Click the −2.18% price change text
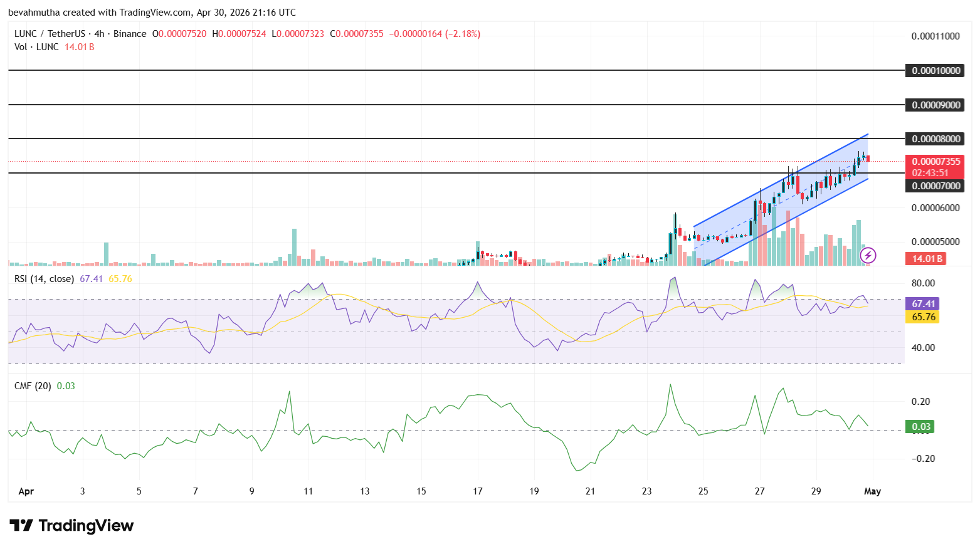980x549 pixels. [463, 34]
